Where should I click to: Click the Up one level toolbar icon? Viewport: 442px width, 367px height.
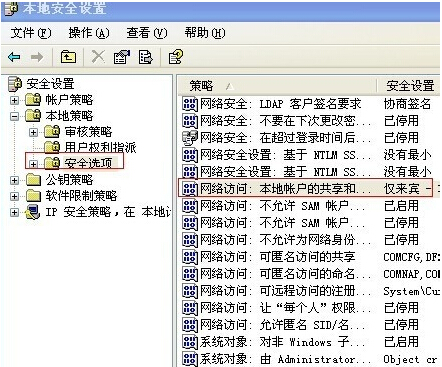(68, 57)
